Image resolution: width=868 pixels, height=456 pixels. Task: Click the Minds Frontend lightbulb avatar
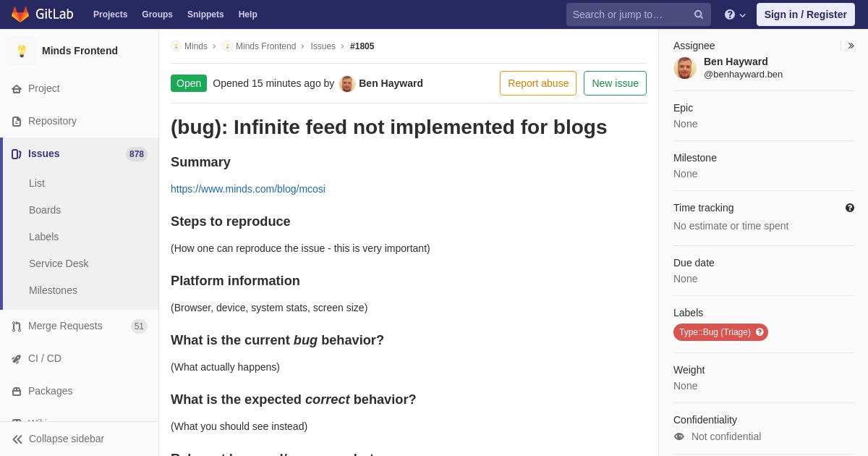(22, 51)
